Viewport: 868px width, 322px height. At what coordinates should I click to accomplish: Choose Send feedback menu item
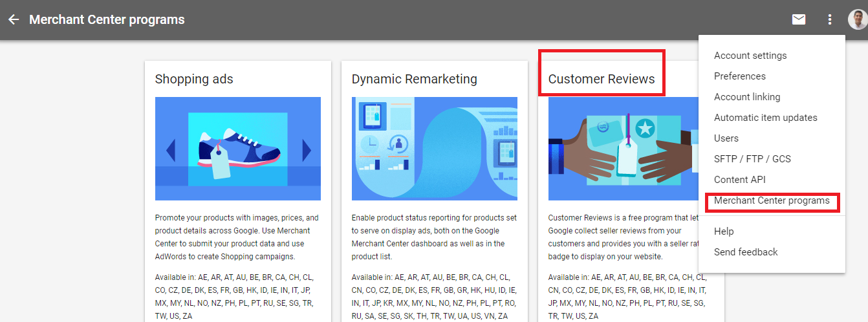tap(746, 252)
